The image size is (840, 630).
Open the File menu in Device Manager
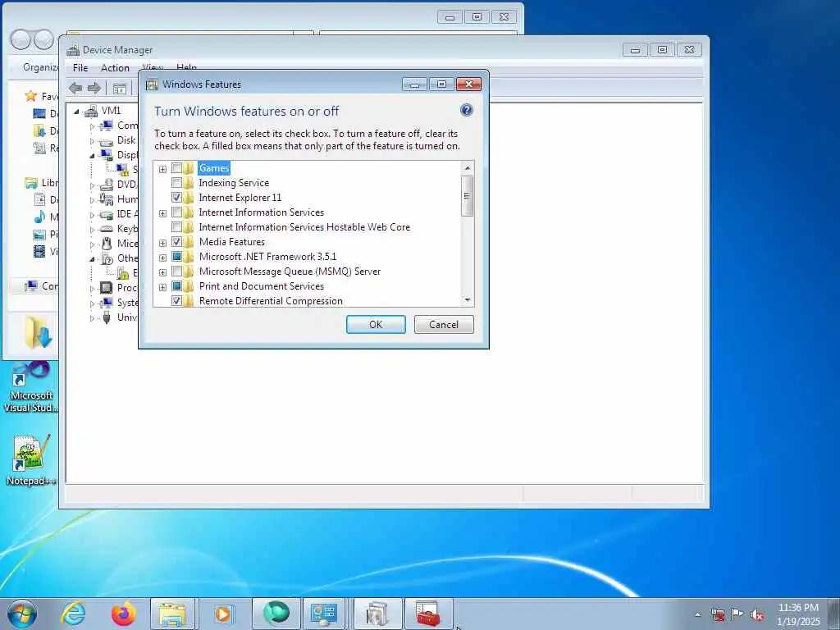80,68
